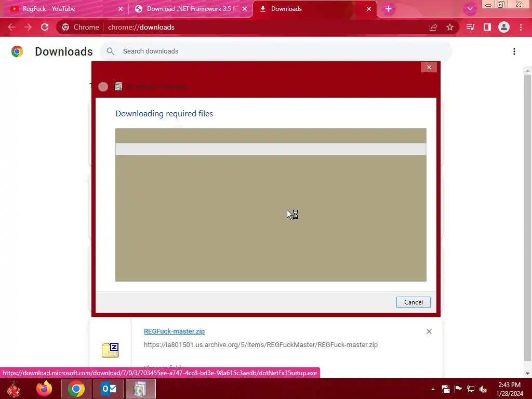Image resolution: width=532 pixels, height=399 pixels.
Task: Open the REGFuck-master.zip link
Action: [174, 331]
